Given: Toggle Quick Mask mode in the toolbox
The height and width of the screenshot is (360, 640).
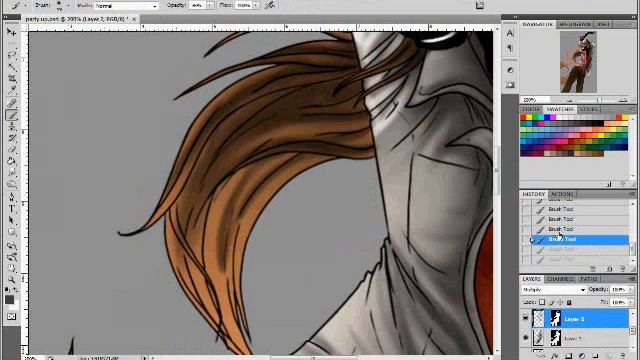Looking at the screenshot, I should coord(11,317).
